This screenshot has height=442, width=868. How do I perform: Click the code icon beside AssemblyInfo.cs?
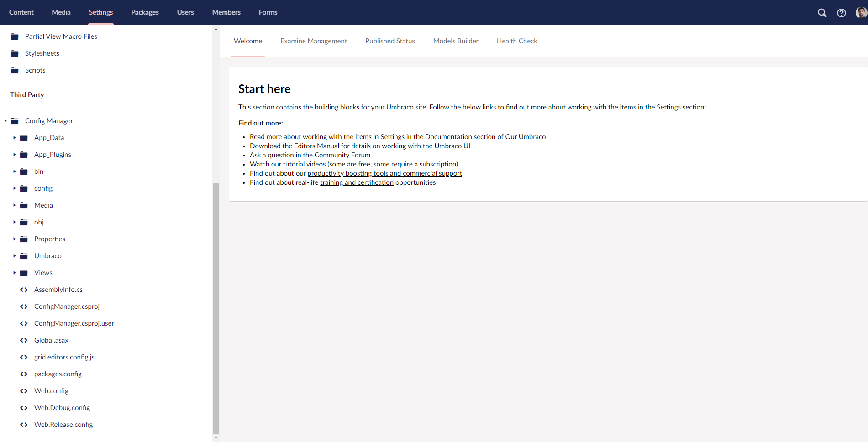24,290
